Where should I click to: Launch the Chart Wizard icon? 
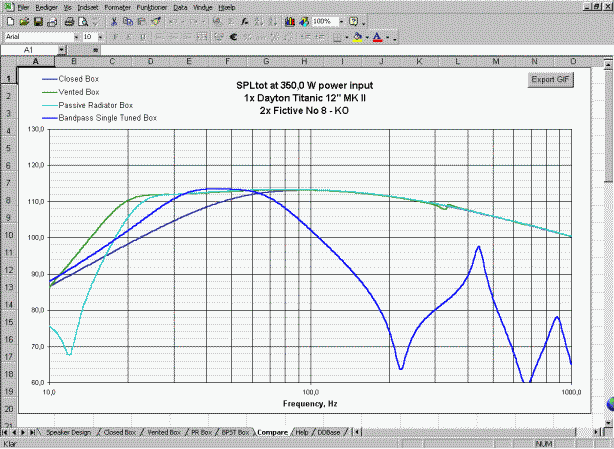click(290, 22)
